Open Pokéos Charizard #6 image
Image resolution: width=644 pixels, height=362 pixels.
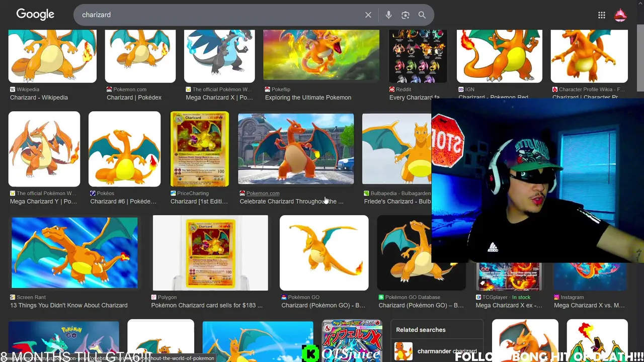[x=124, y=149]
